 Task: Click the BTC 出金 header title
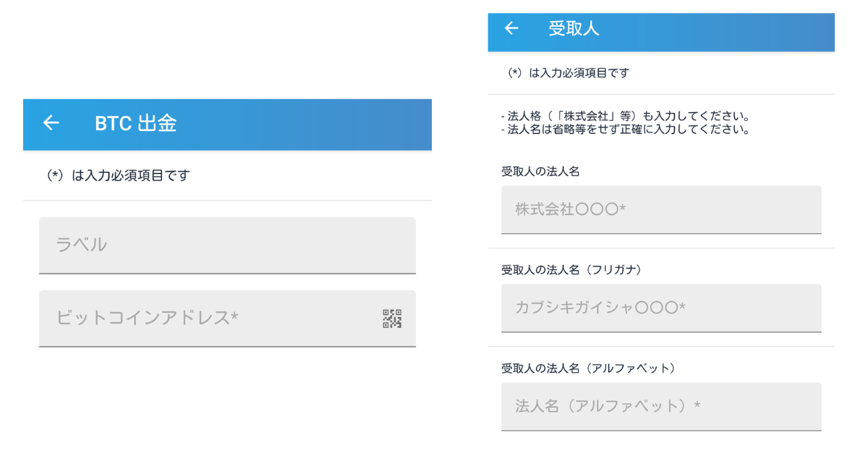(x=136, y=123)
